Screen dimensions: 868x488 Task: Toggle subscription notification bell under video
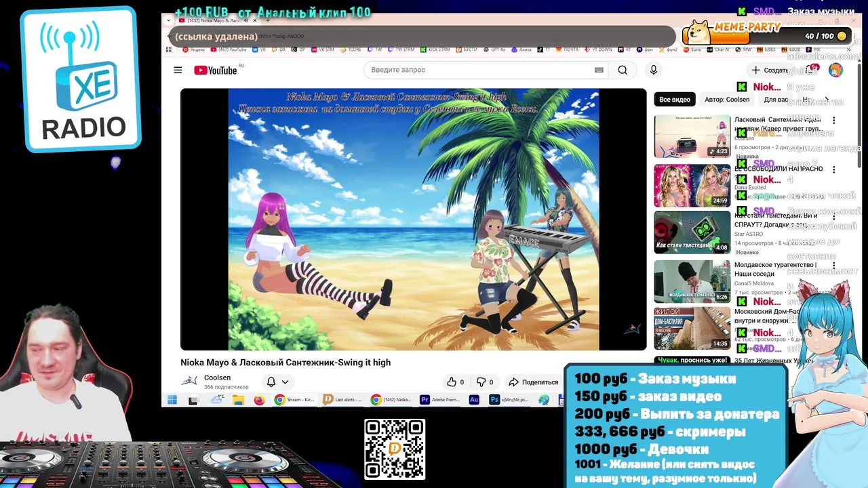coord(271,382)
